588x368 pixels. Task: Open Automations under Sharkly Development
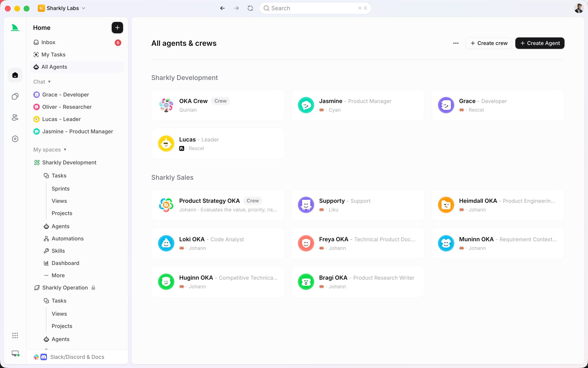[64, 239]
